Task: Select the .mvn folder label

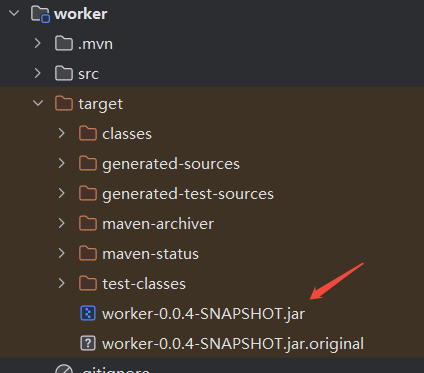Action: (x=95, y=44)
